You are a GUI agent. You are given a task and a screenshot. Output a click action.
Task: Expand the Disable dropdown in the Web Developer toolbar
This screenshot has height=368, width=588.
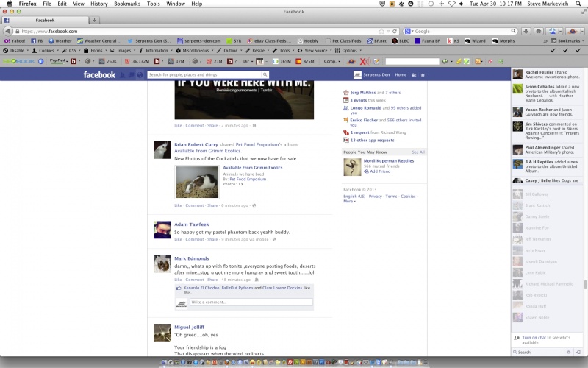tap(16, 50)
